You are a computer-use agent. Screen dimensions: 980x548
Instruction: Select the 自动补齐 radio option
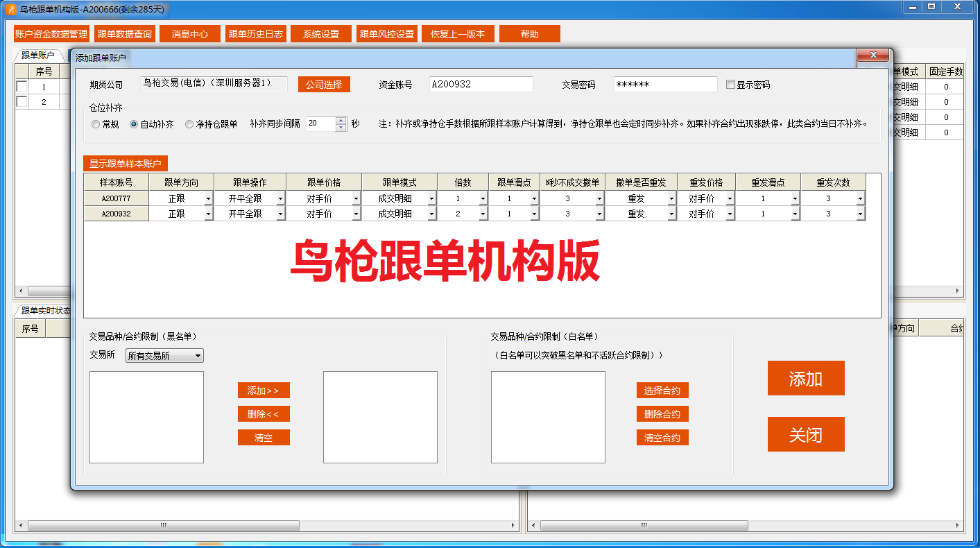click(134, 124)
